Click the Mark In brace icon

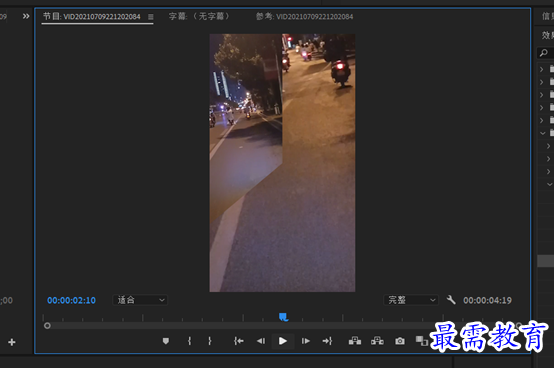(189, 341)
